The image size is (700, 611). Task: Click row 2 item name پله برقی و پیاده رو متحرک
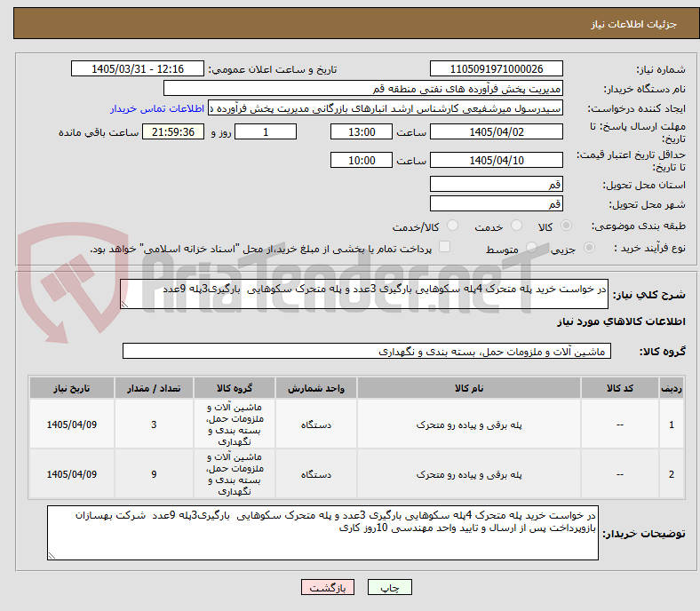469,474
